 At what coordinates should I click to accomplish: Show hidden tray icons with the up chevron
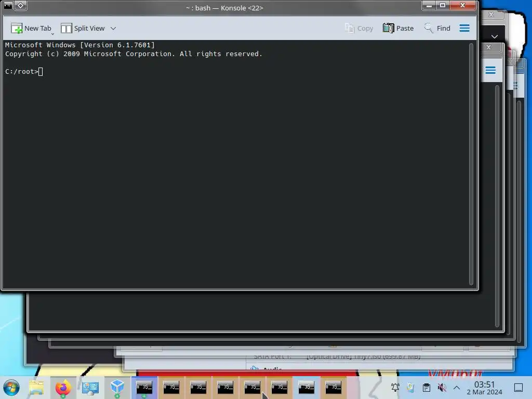click(457, 388)
